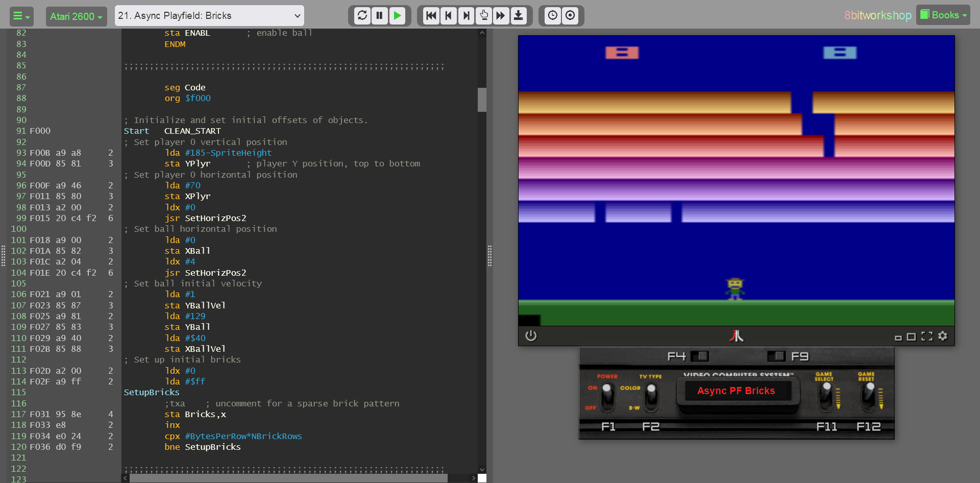
Task: Click line number 91 in the gutter
Action: [x=21, y=131]
